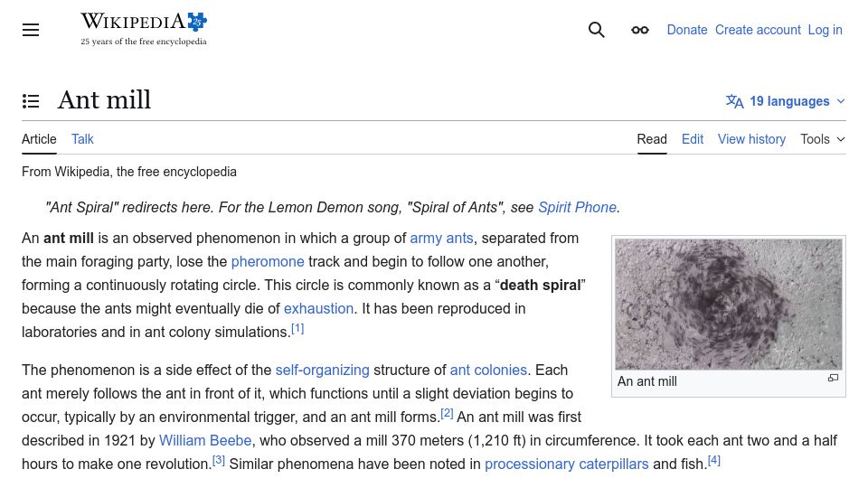Open the View history tab
This screenshot has height=488, width=868.
(x=751, y=139)
